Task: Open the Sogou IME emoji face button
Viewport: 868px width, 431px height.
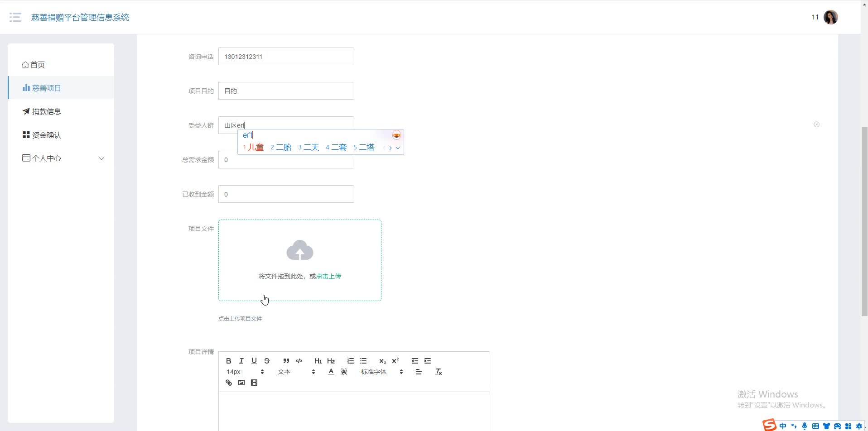Action: click(x=396, y=135)
